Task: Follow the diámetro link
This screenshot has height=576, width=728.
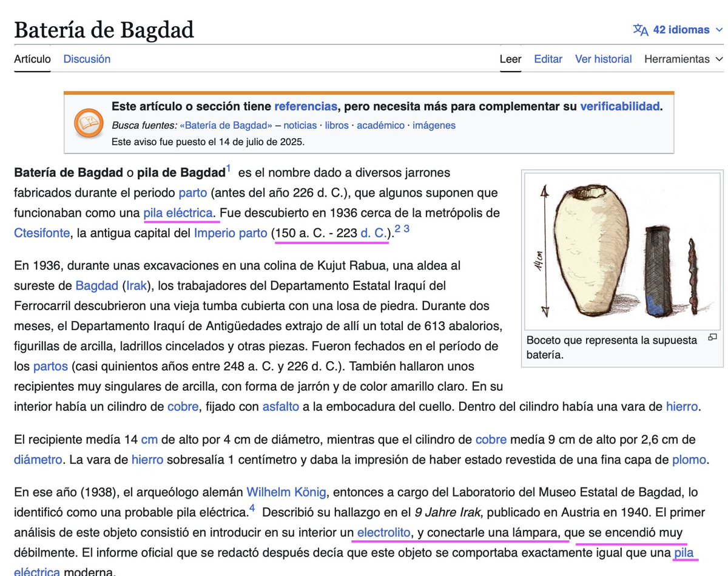Action: pos(38,459)
